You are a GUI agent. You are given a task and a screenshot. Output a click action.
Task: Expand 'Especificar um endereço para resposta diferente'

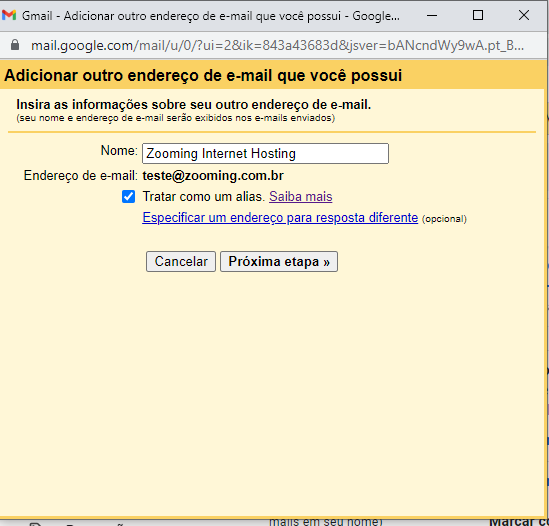coord(280,217)
